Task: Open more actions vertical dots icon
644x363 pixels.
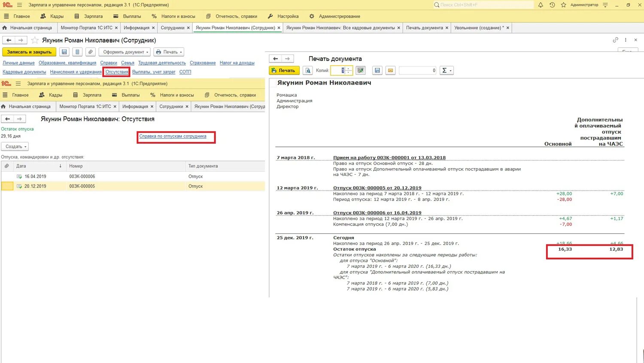Action: point(626,40)
